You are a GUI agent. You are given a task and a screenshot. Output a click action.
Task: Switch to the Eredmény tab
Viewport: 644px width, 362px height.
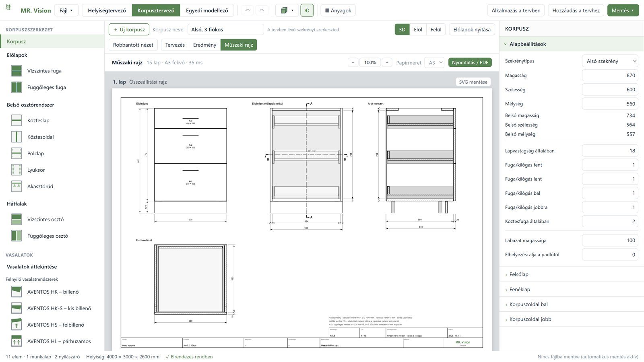204,45
